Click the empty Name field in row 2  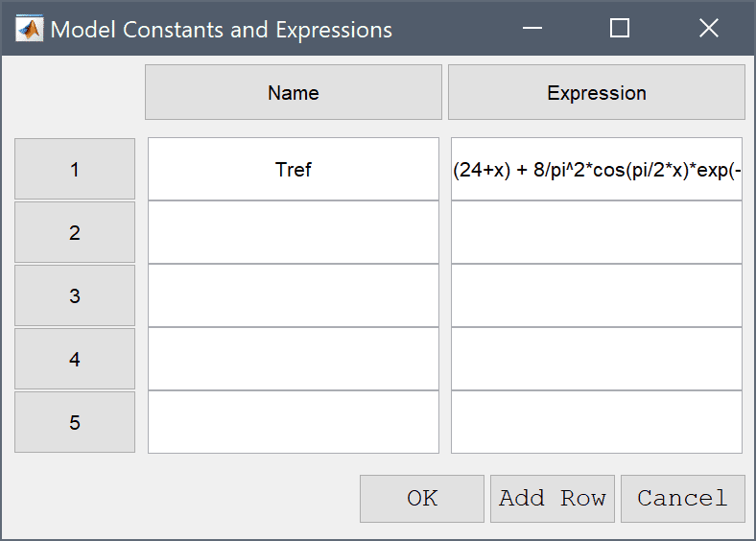(294, 232)
